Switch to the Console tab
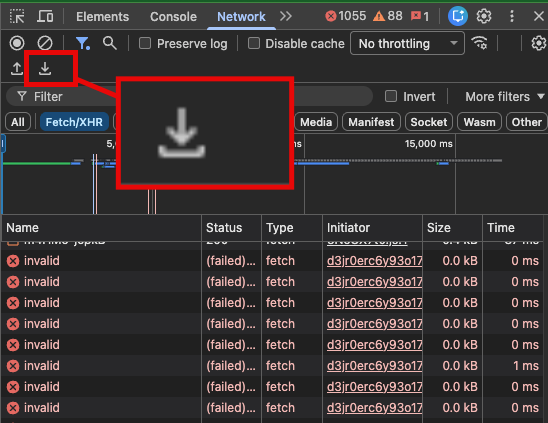 [173, 16]
